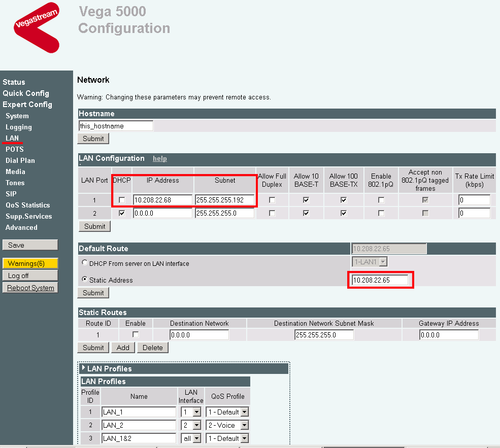Screen dimensions: 500x448
Task: Click the LAN_1 profile name field
Action: (x=139, y=412)
